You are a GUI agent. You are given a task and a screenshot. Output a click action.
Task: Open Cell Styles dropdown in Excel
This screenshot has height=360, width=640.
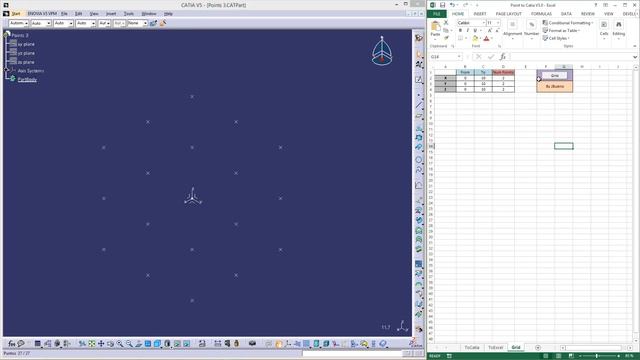coord(556,38)
